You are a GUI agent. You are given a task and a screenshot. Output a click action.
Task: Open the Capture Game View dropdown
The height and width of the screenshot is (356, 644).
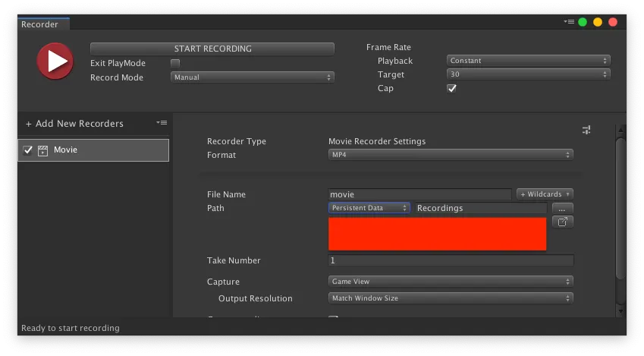[451, 282]
